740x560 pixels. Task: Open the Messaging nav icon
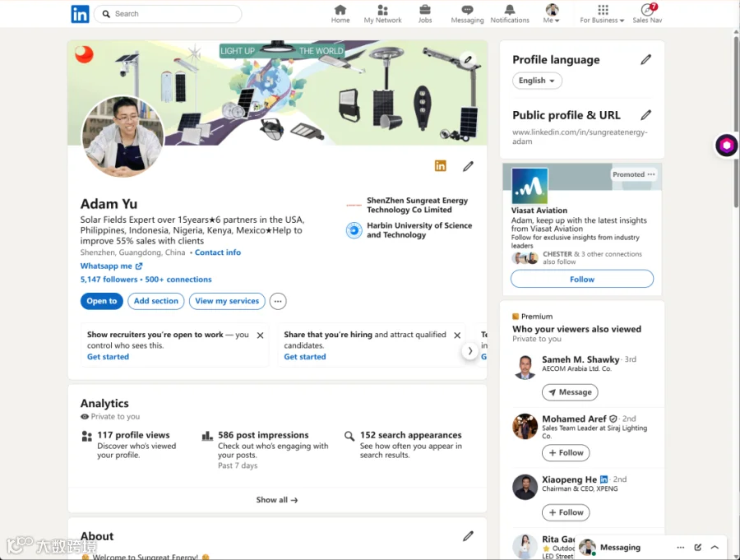(467, 14)
